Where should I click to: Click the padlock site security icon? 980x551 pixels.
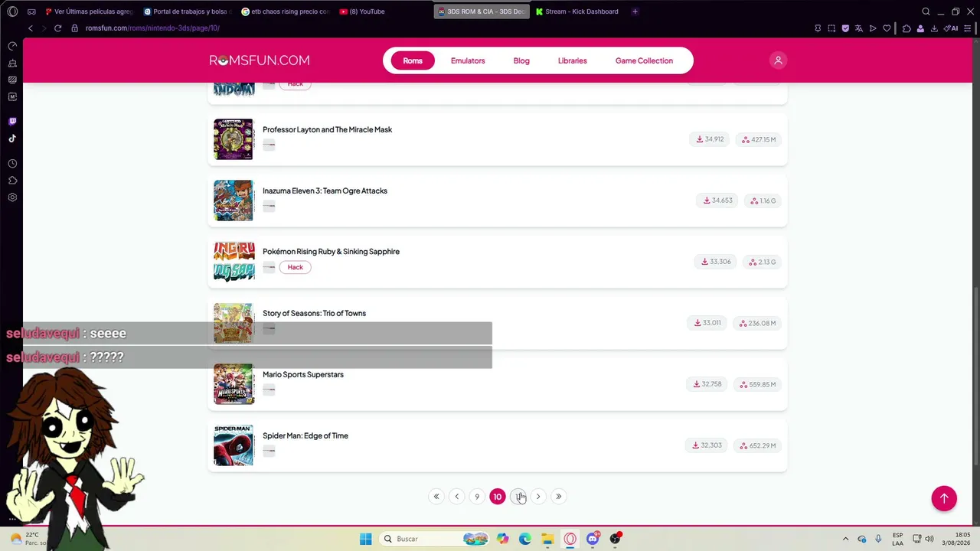click(x=74, y=28)
